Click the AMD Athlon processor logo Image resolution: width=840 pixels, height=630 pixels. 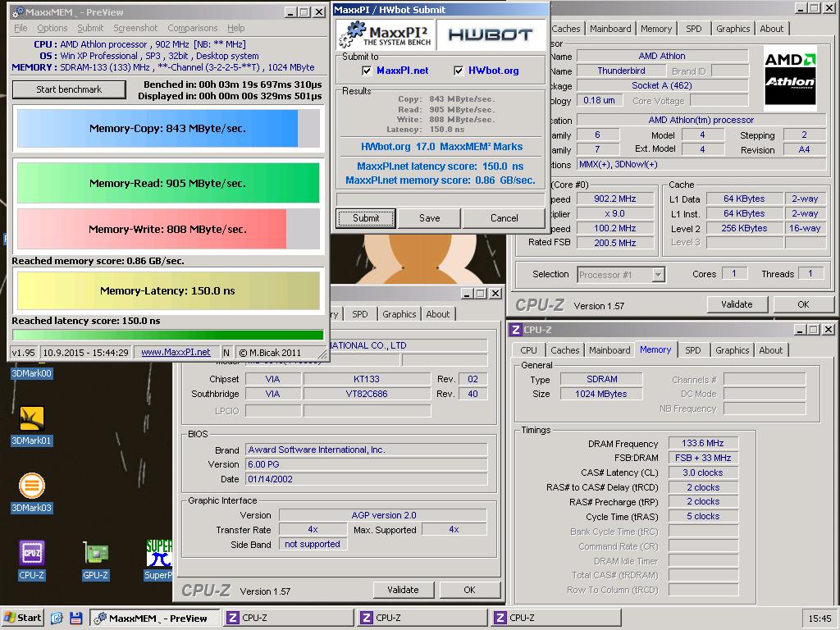790,78
